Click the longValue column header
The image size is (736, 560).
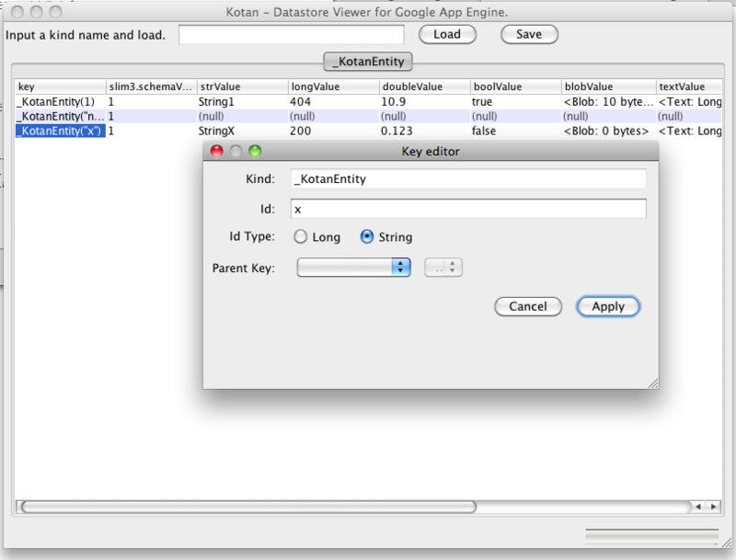pyautogui.click(x=334, y=86)
